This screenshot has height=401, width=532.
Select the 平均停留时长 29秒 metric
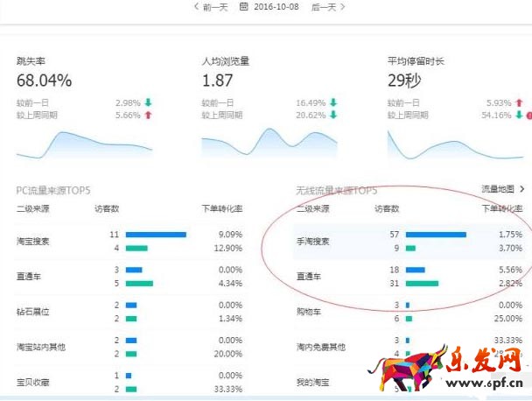(407, 81)
